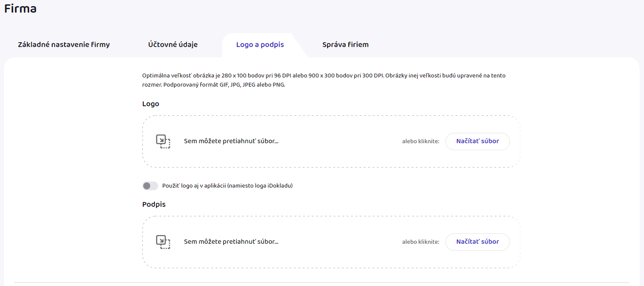Click the drag-and-drop icon in Logo section

pyautogui.click(x=163, y=141)
